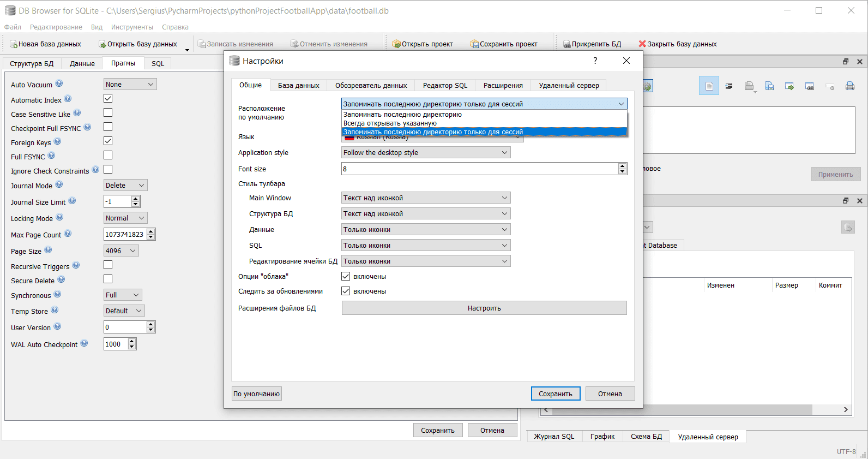Click the Прикрепить БД toolbar icon
This screenshot has height=459, width=868.
click(567, 44)
